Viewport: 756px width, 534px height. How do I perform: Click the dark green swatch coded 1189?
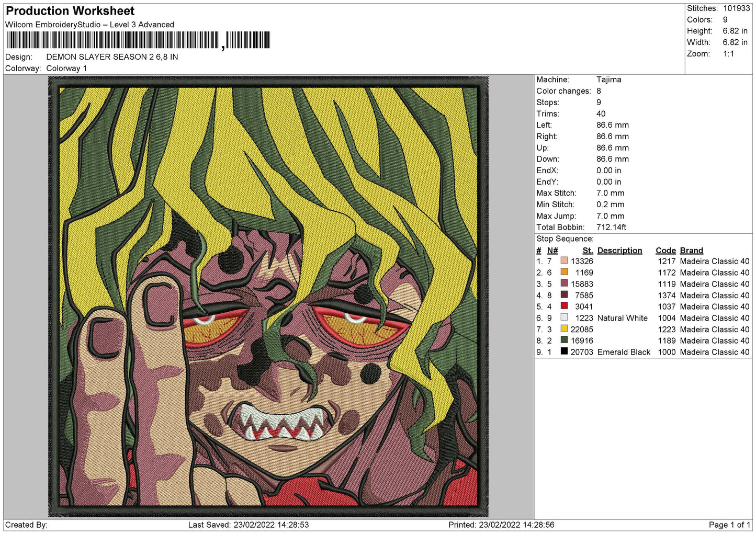[564, 340]
